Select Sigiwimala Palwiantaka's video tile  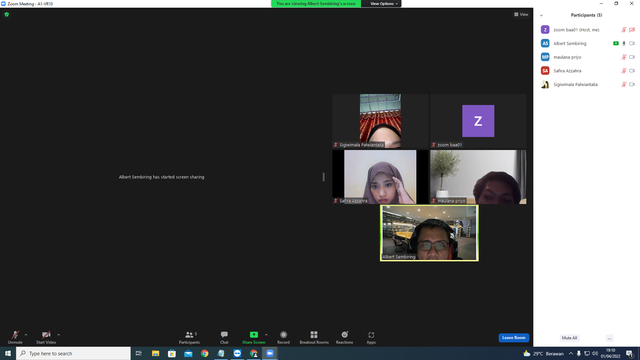point(380,121)
